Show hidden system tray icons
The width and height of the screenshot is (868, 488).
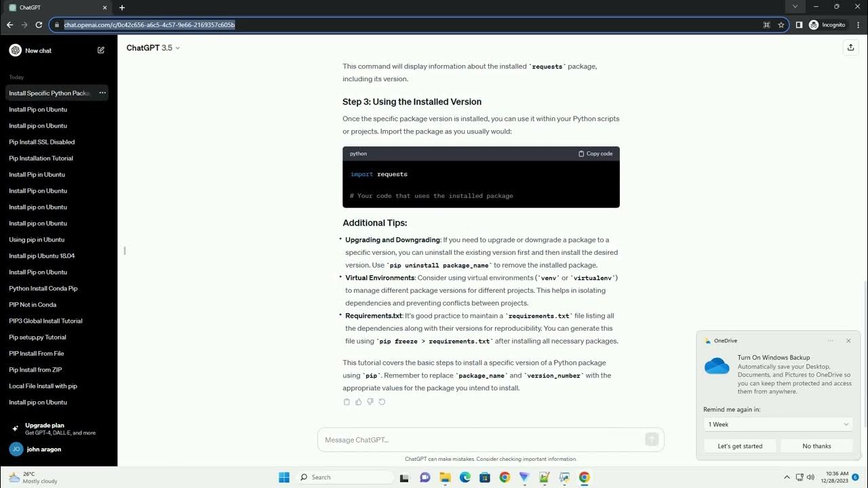click(787, 477)
